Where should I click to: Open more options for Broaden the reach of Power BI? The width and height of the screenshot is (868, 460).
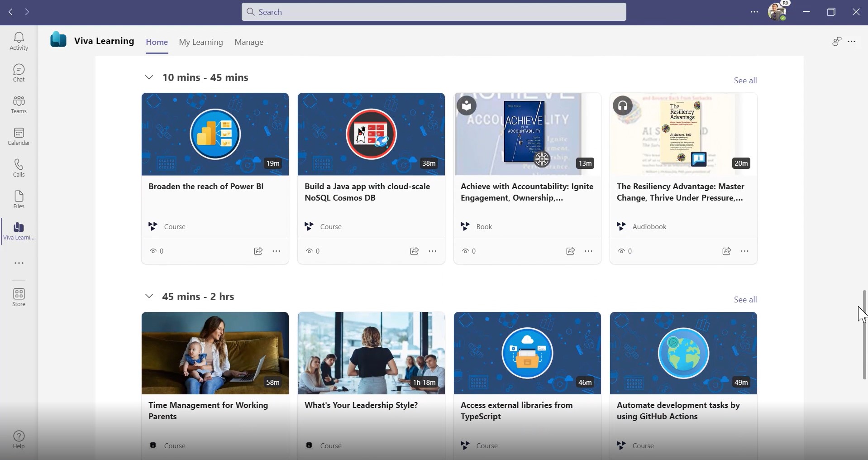[x=277, y=251]
